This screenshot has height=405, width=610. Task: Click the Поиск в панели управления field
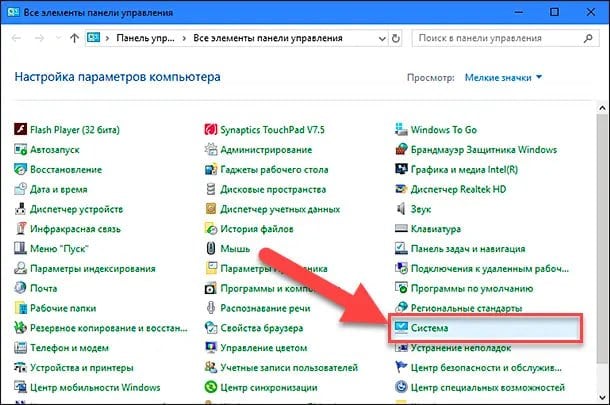pyautogui.click(x=505, y=38)
